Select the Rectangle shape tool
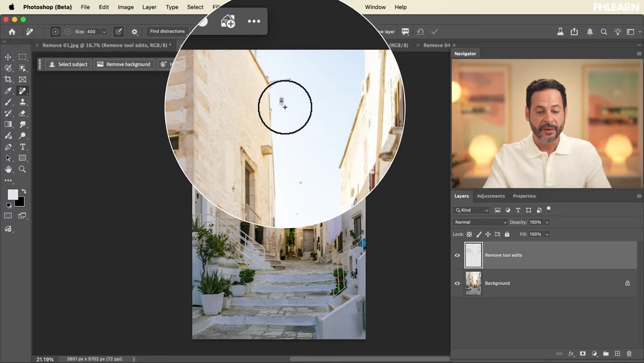 click(x=23, y=158)
